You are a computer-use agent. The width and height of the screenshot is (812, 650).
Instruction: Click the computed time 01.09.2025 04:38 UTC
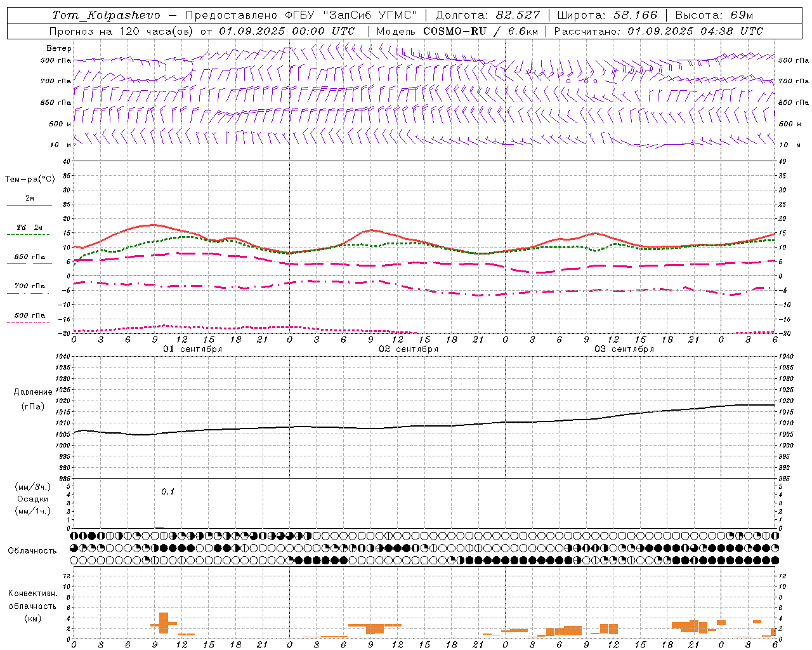coord(695,31)
